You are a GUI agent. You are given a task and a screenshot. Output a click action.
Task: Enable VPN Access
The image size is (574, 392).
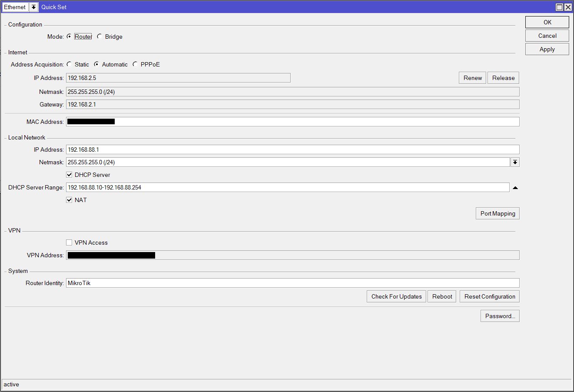coord(69,243)
